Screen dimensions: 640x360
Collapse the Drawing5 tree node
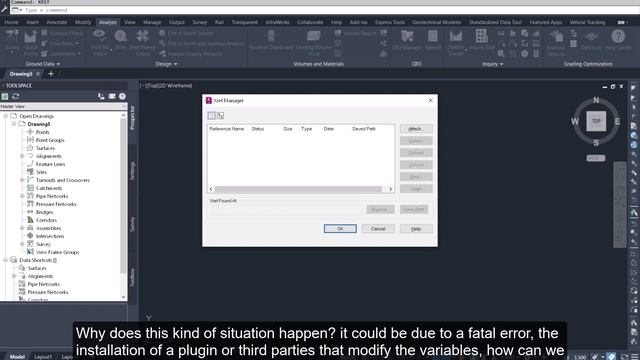[x=14, y=124]
